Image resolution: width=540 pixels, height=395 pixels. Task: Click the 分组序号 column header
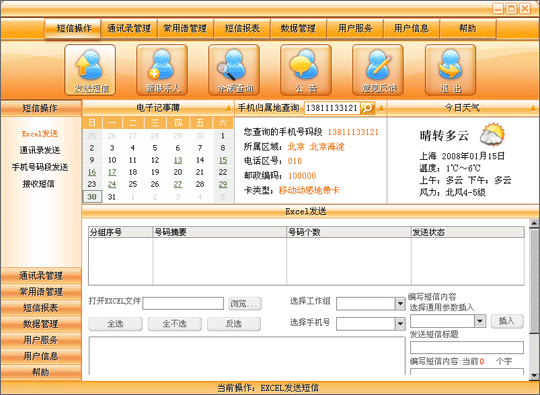click(x=121, y=232)
